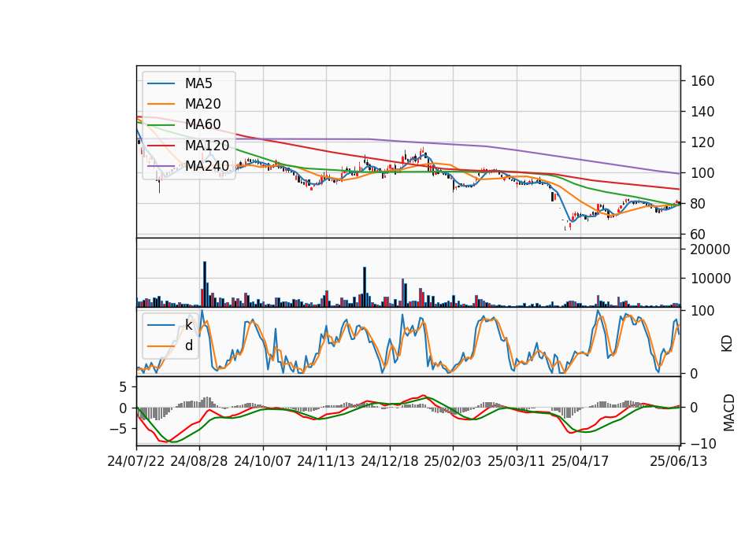The image size is (756, 543).
Task: Click the 120 price axis tick label
Action: click(702, 142)
